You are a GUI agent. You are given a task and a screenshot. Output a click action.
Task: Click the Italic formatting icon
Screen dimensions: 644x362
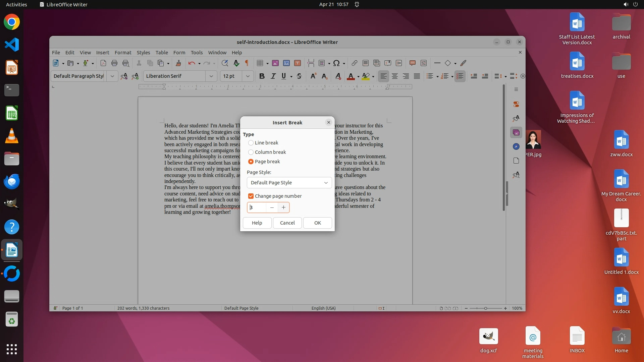(x=273, y=76)
